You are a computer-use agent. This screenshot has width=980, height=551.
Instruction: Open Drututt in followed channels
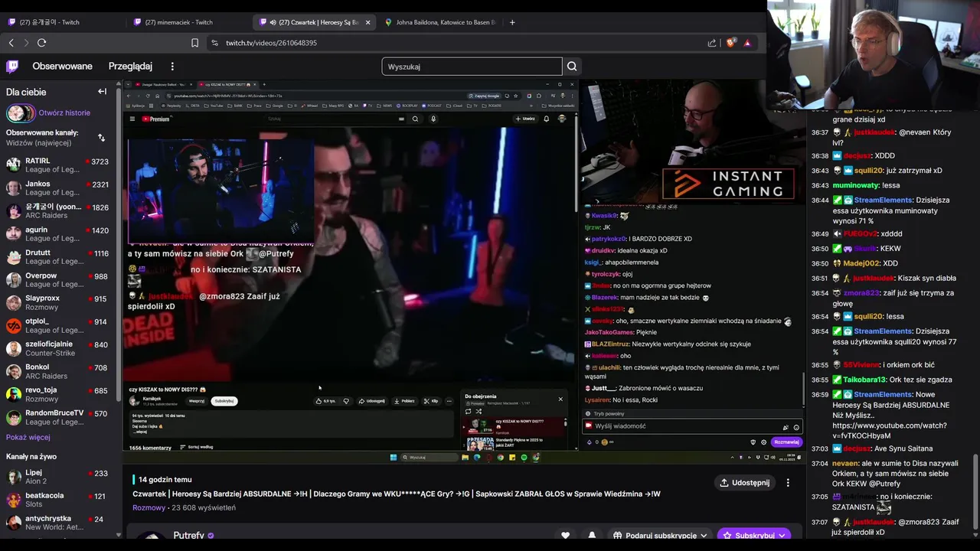point(57,256)
